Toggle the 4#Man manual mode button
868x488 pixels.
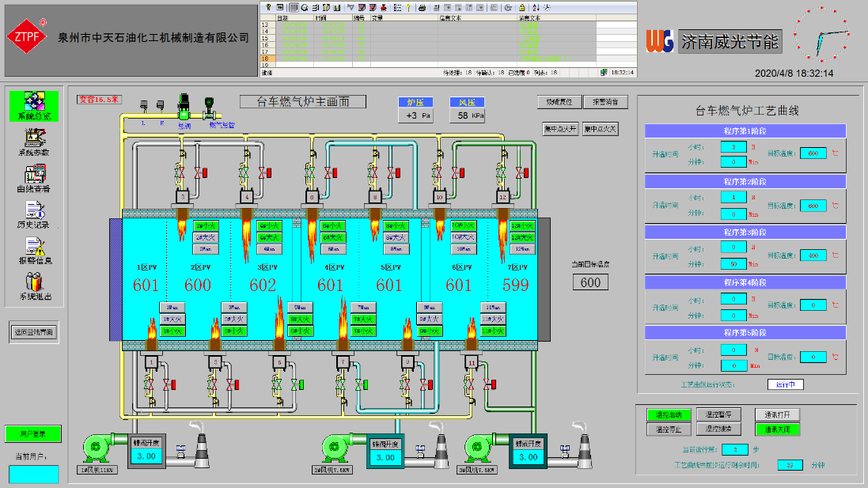(x=270, y=249)
